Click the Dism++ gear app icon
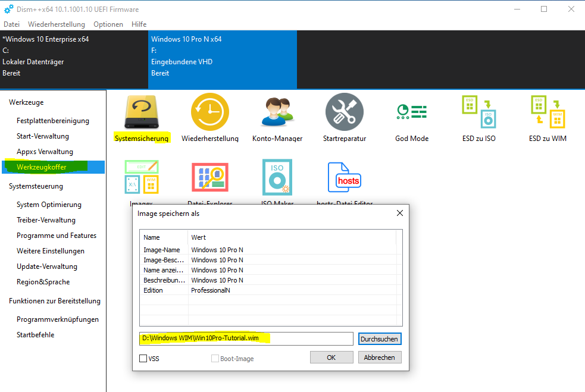 tap(8, 9)
